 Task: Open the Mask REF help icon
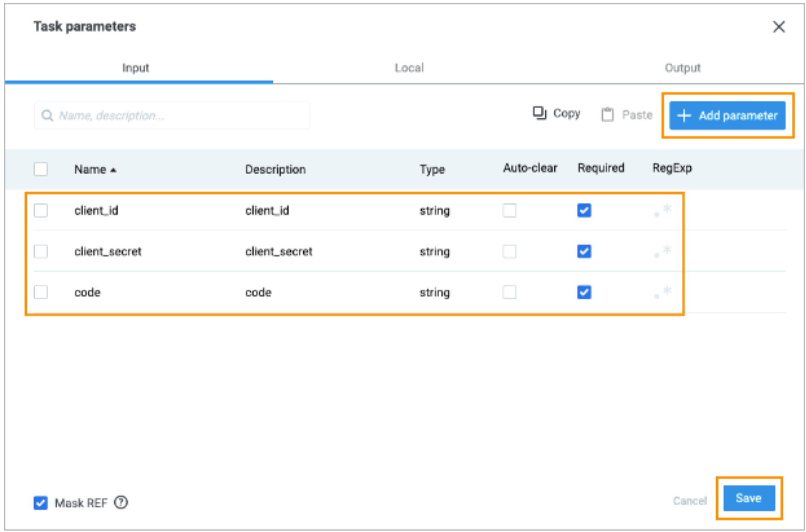[x=121, y=503]
